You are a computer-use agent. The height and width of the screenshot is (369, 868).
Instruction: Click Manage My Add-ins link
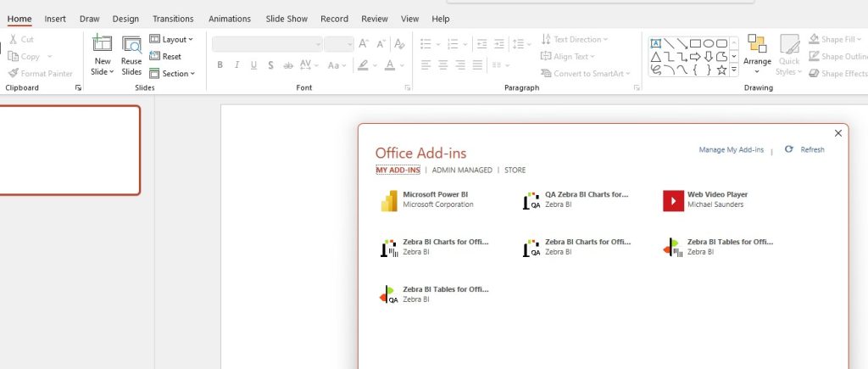coord(732,149)
